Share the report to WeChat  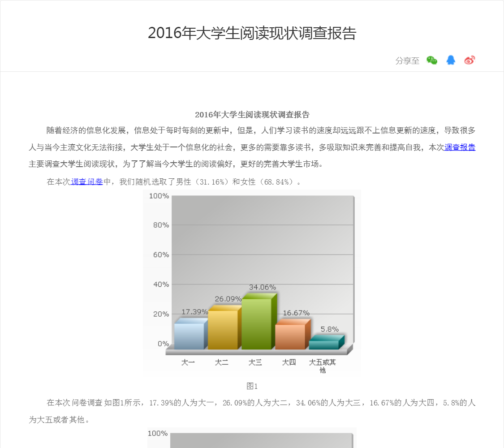coord(432,60)
